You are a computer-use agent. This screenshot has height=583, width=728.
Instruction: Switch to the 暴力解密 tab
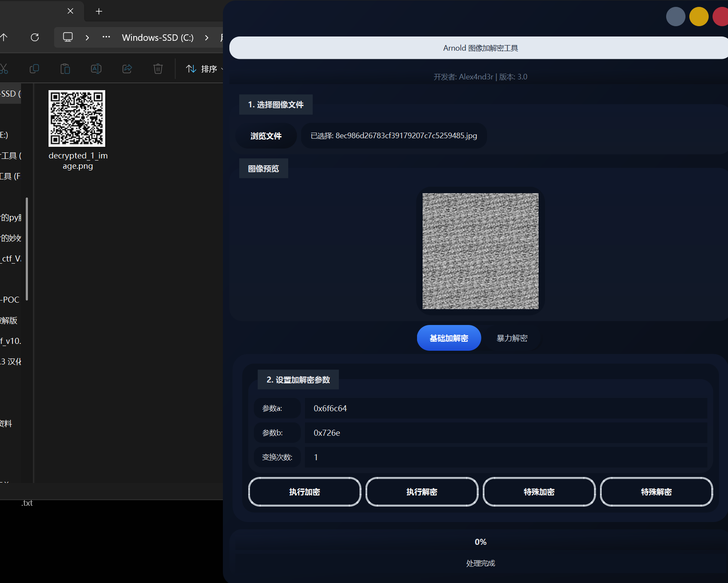pos(512,338)
